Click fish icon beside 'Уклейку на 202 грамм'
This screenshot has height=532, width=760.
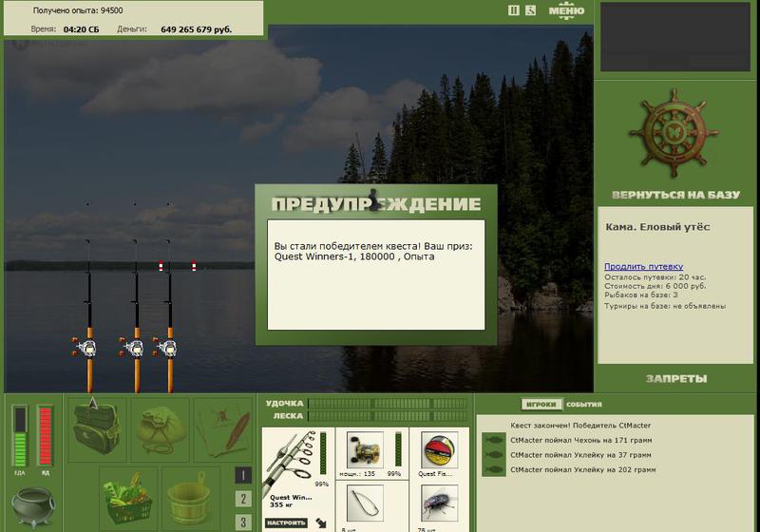[494, 469]
